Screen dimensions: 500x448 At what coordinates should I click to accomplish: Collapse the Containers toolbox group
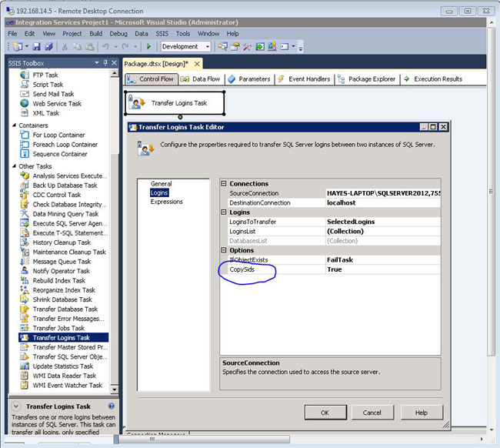point(14,125)
